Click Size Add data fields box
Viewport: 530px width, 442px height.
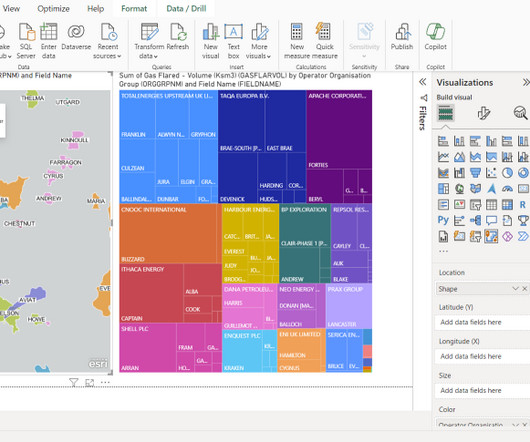[x=483, y=391]
